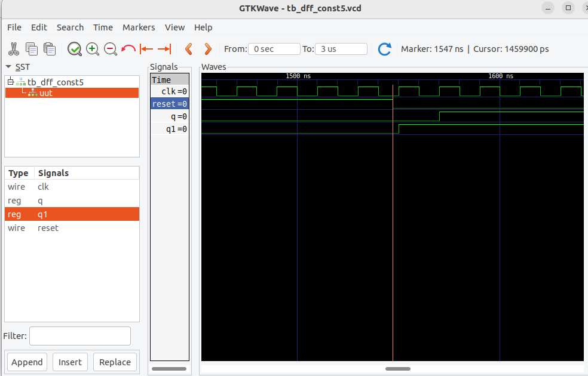Cut selected traces with the scissors icon
This screenshot has height=376, width=588.
pyautogui.click(x=14, y=49)
